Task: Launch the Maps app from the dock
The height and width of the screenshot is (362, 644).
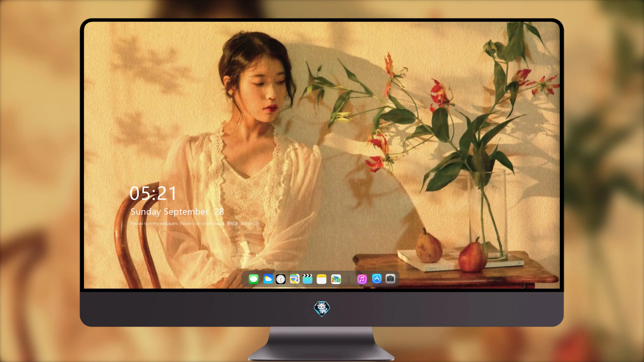Action: click(294, 279)
